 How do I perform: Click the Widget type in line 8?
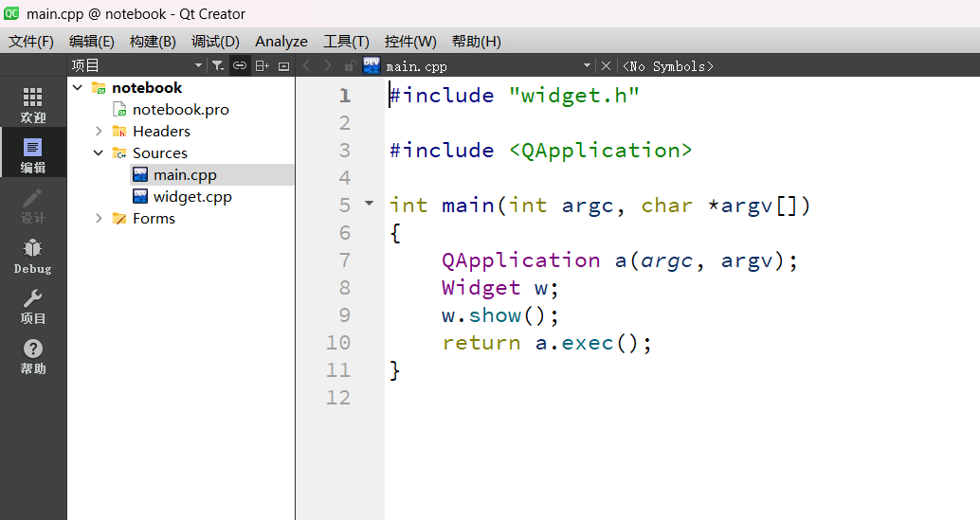481,288
